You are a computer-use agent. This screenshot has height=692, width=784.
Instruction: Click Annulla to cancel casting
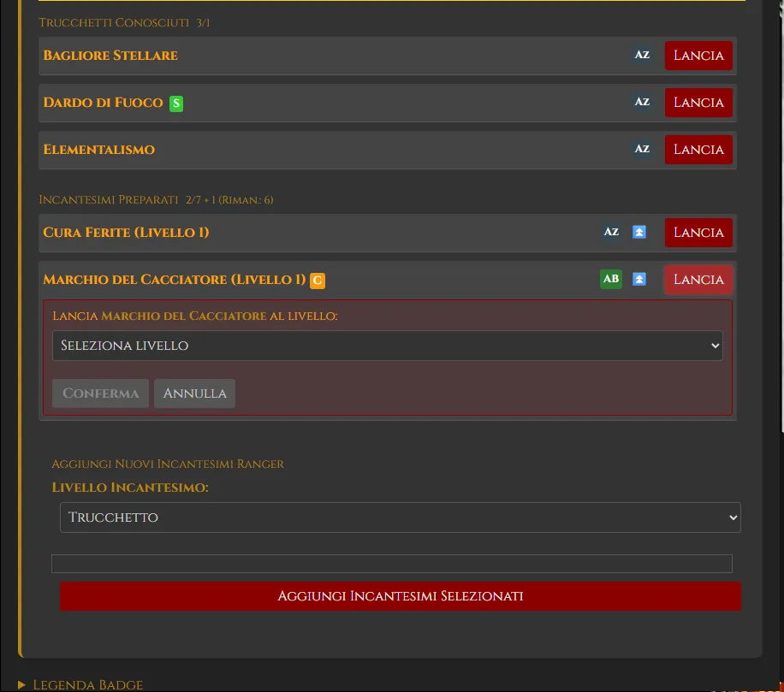tap(194, 393)
